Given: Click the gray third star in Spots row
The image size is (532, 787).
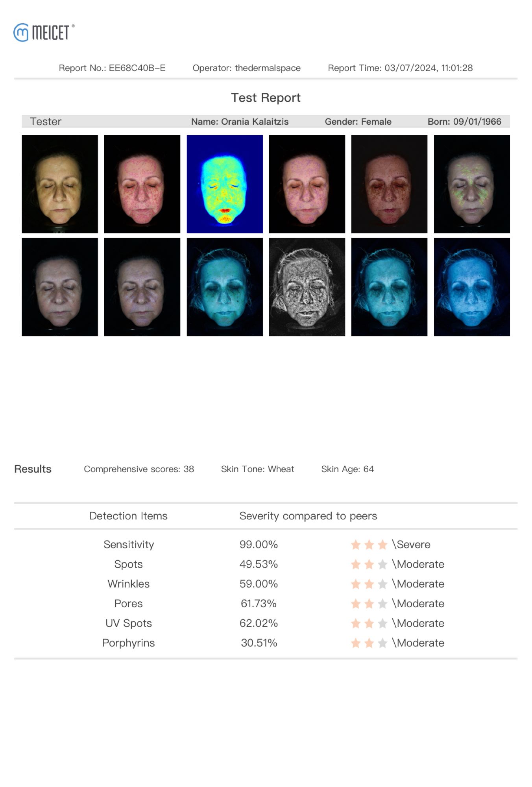Looking at the screenshot, I should click(382, 564).
